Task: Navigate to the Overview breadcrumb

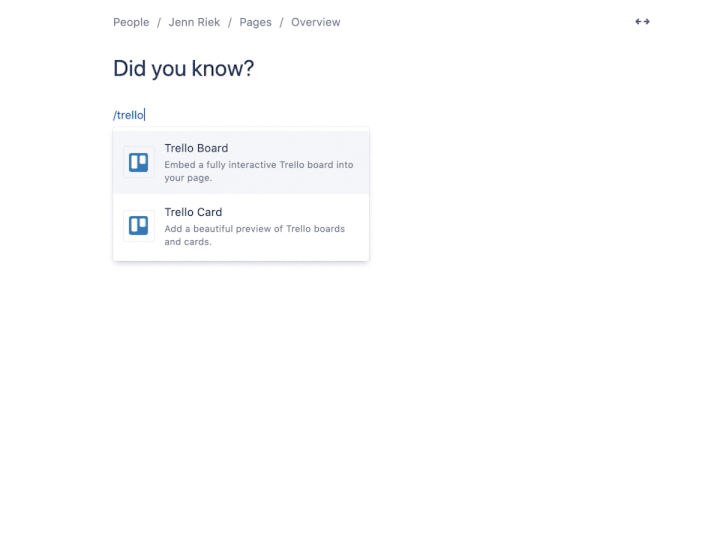Action: [316, 22]
